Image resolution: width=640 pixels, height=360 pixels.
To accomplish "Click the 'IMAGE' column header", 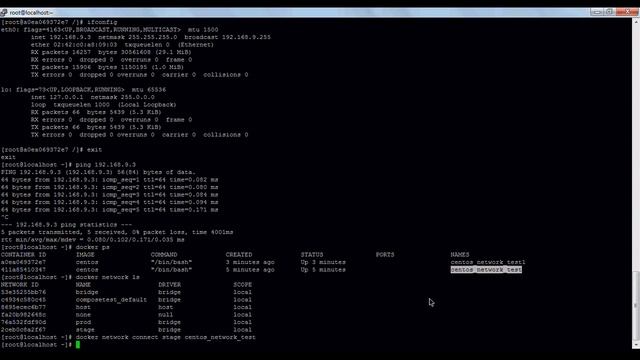I will pos(85,255).
